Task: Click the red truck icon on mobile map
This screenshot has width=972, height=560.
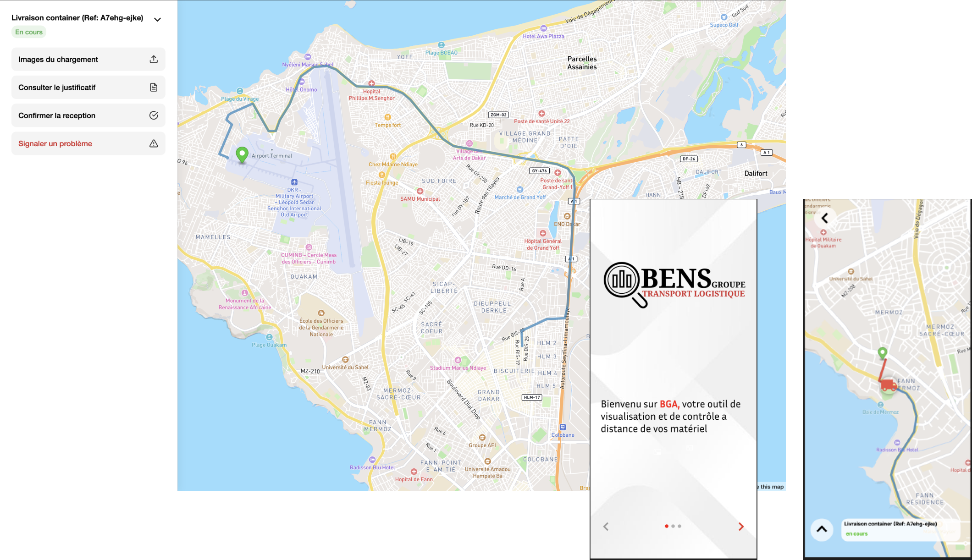Action: coord(888,385)
